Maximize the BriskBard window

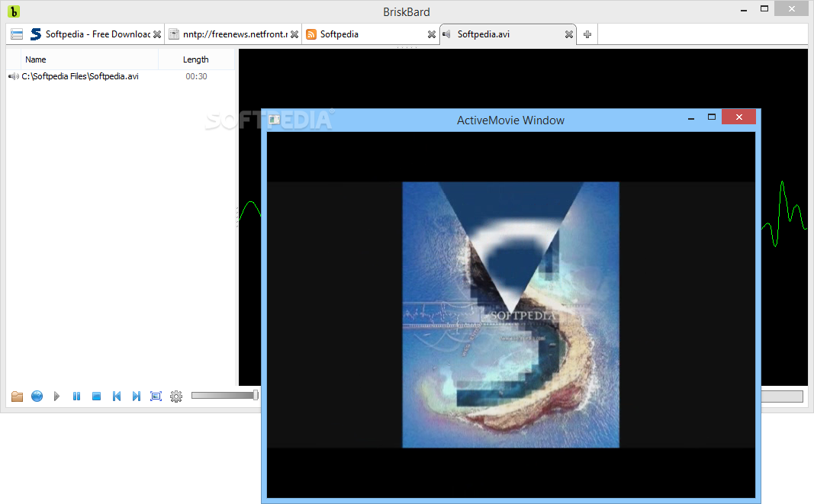(764, 9)
